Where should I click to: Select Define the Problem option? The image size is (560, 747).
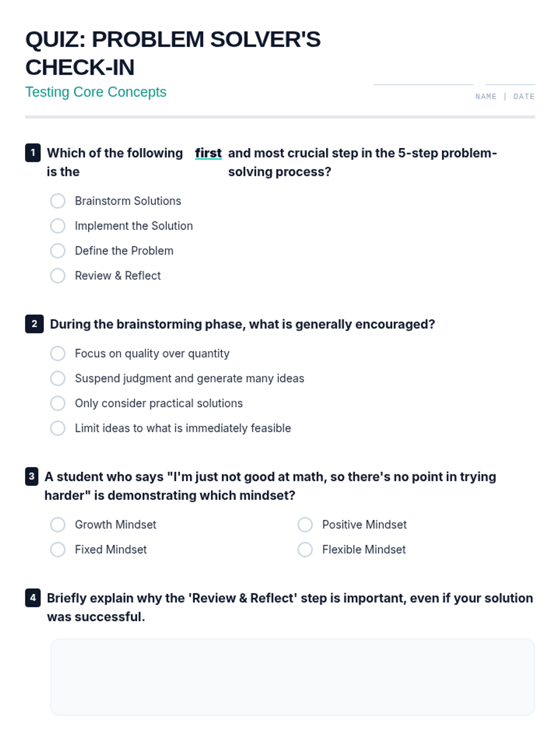[58, 251]
